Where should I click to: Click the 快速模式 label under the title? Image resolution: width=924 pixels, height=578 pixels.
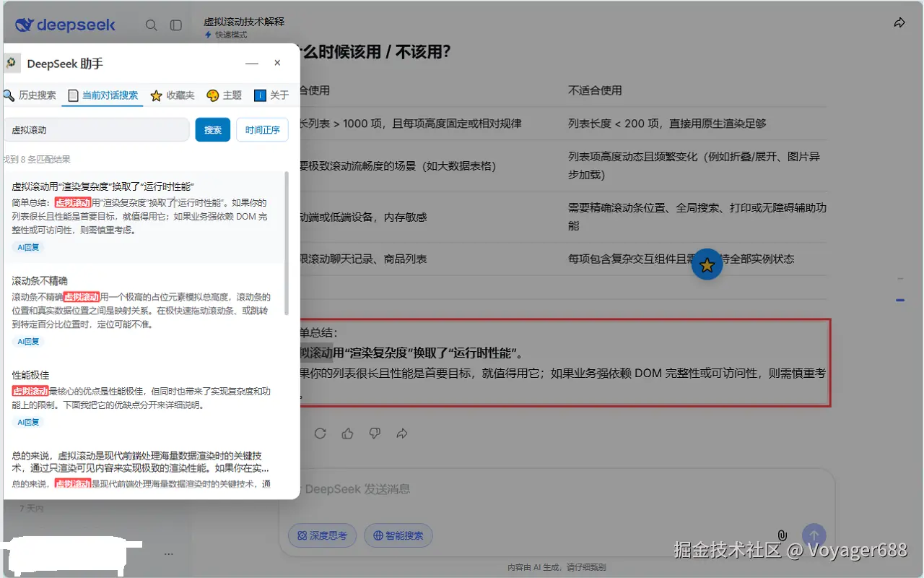tap(225, 35)
